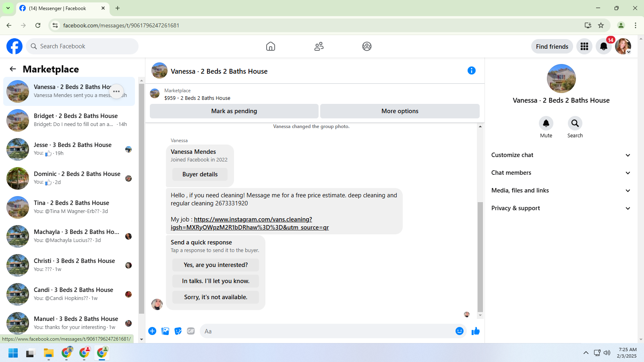This screenshot has height=362, width=644.
Task: Search the conversation with magnifier icon
Action: tap(575, 123)
